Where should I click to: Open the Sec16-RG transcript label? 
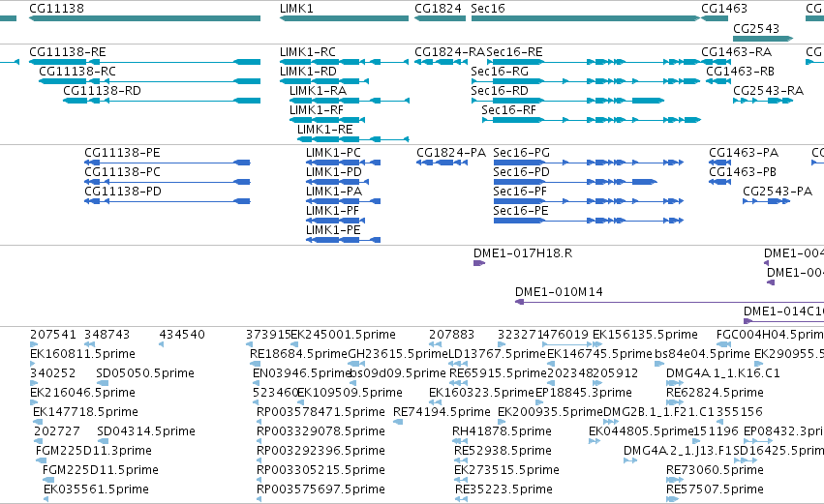[x=500, y=72]
